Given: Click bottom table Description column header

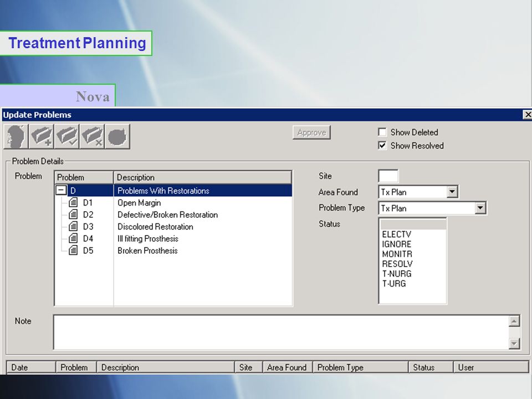Looking at the screenshot, I should coord(166,367).
